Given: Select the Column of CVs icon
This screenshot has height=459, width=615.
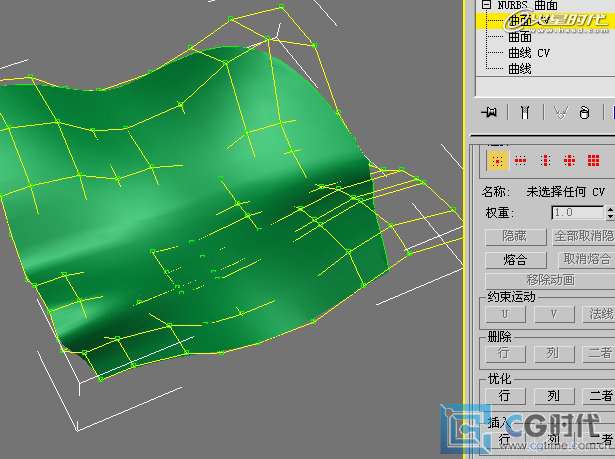Looking at the screenshot, I should (545, 160).
